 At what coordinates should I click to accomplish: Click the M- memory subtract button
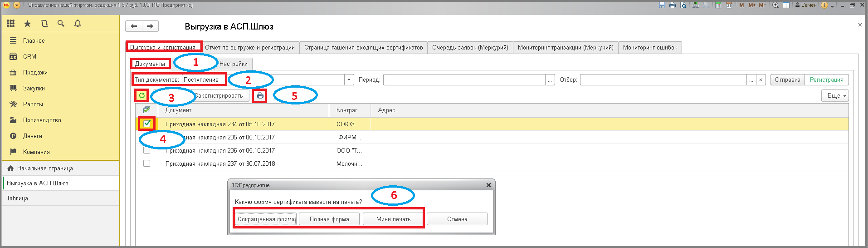tap(762, 5)
